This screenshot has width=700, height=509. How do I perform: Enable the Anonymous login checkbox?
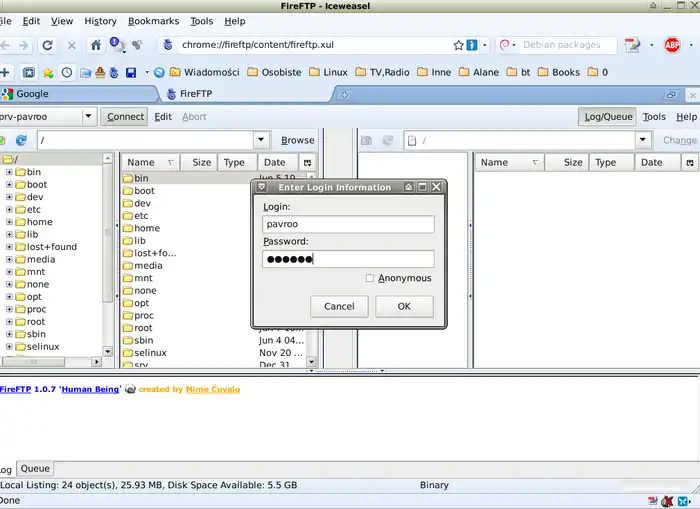tap(370, 278)
